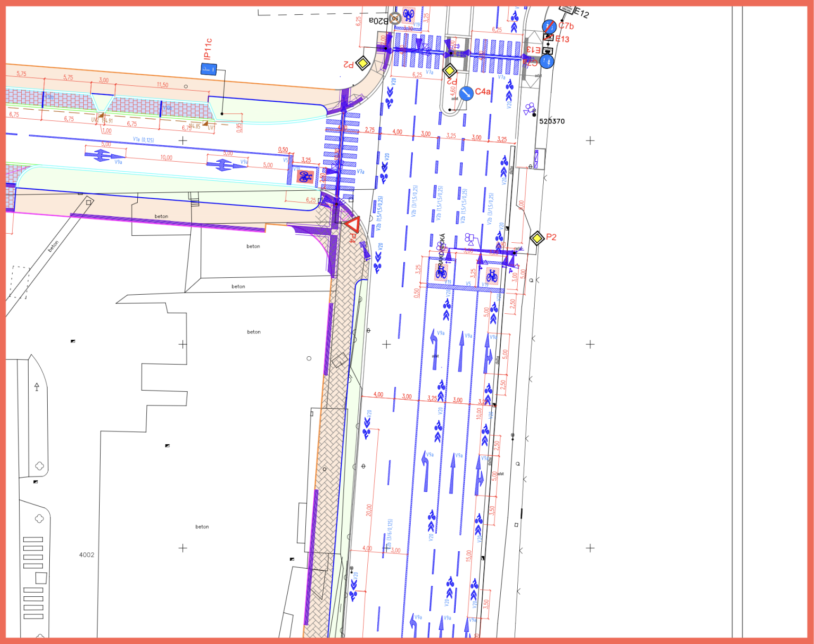Select the blue IP11c parking sign
Viewport: 814px width, 644px height.
click(x=209, y=69)
